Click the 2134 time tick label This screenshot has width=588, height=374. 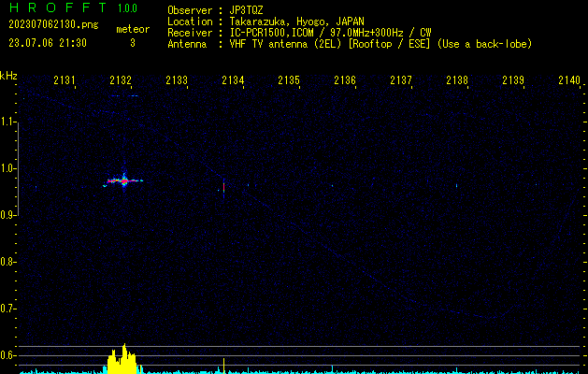tap(233, 81)
